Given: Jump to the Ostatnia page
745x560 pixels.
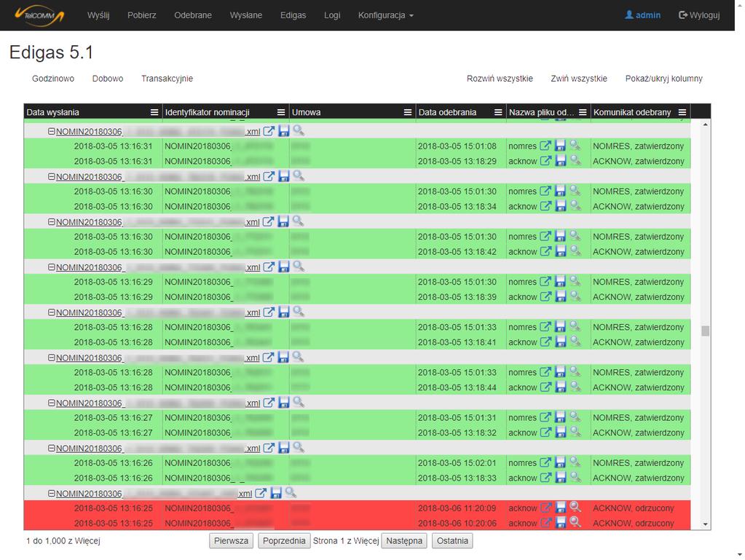Looking at the screenshot, I should tap(452, 540).
